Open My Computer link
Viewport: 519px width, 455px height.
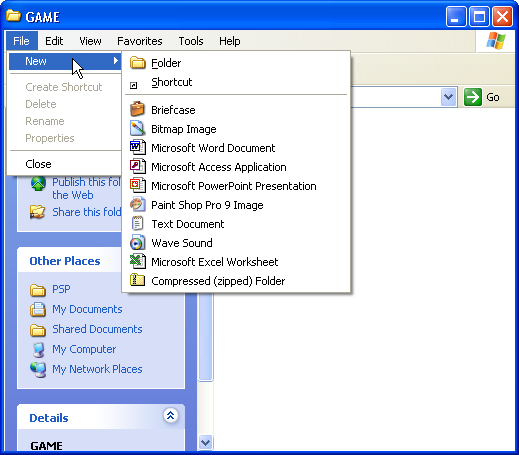84,349
